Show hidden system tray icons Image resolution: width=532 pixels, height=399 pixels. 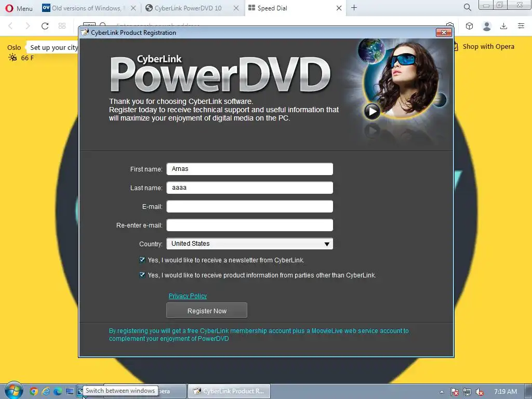(x=442, y=392)
